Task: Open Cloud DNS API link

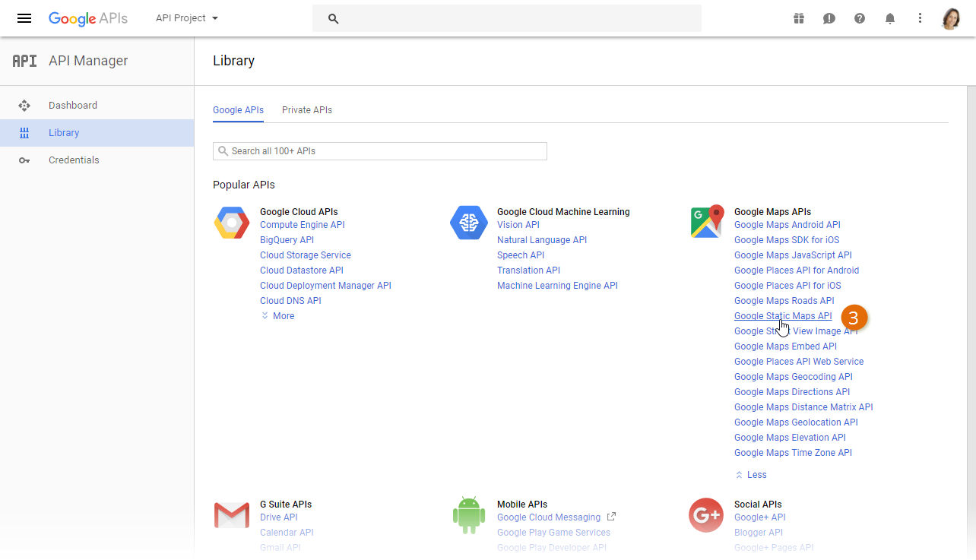Action: [x=290, y=301]
